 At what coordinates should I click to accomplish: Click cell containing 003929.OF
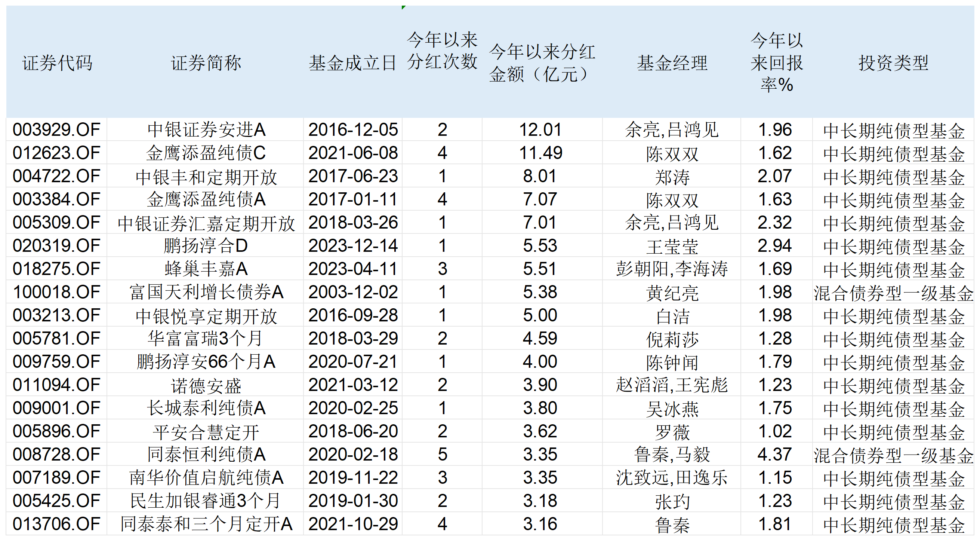tap(56, 130)
